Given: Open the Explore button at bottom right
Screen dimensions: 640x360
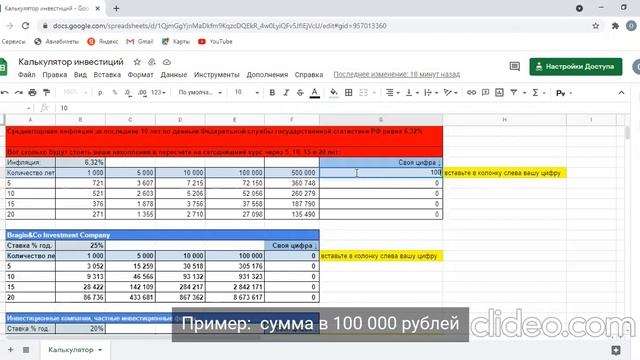Looking at the screenshot, I should tap(616, 350).
